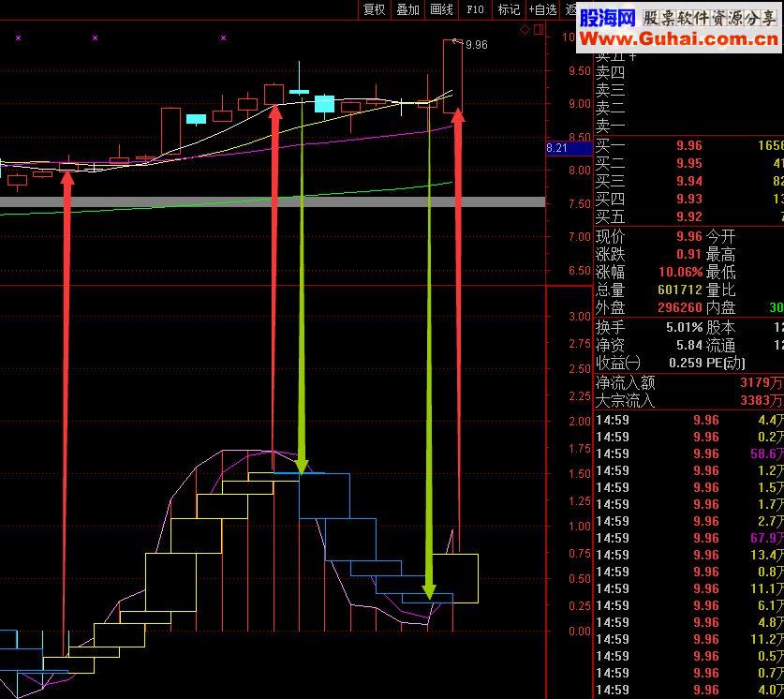Click the 最高 label
784x699 pixels.
[x=721, y=254]
